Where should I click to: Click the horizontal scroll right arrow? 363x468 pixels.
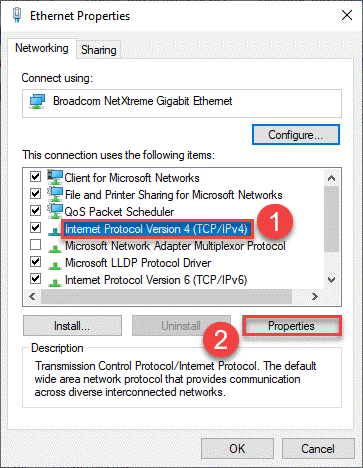coord(314,296)
